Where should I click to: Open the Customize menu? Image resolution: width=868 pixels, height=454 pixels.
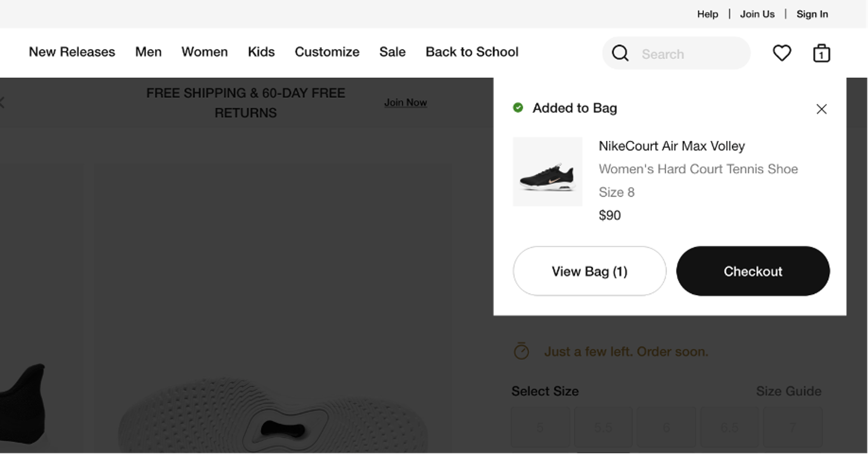click(x=327, y=52)
